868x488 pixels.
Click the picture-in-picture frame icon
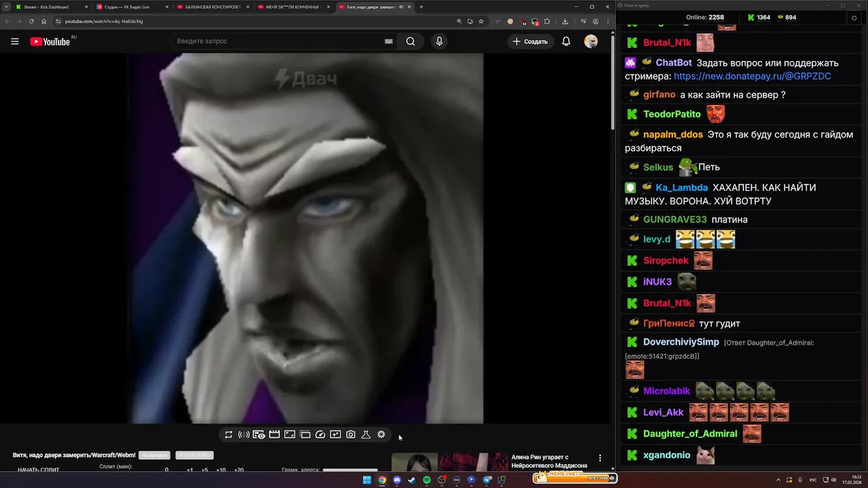tap(290, 434)
